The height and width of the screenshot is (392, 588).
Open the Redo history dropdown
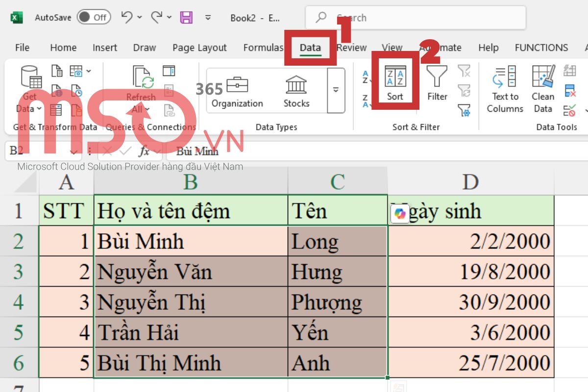[169, 18]
